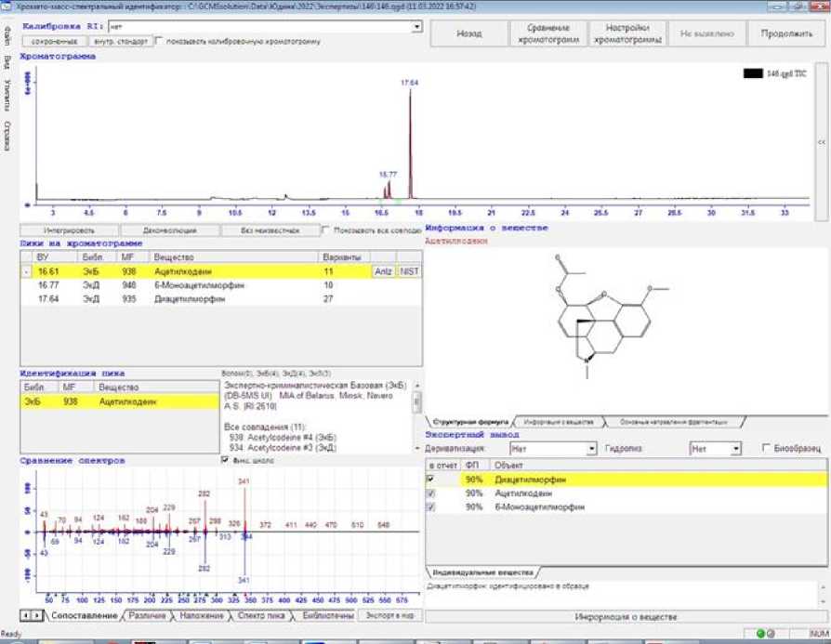Open the Калибровка RI dropdown
Screen dimensions: 831x644
point(416,27)
